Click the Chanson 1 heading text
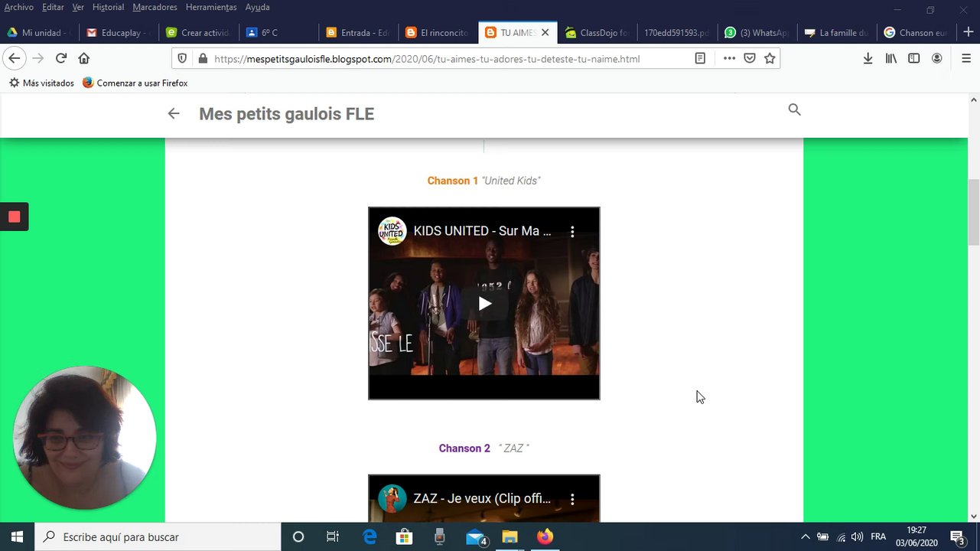The width and height of the screenshot is (980, 551). [x=452, y=181]
